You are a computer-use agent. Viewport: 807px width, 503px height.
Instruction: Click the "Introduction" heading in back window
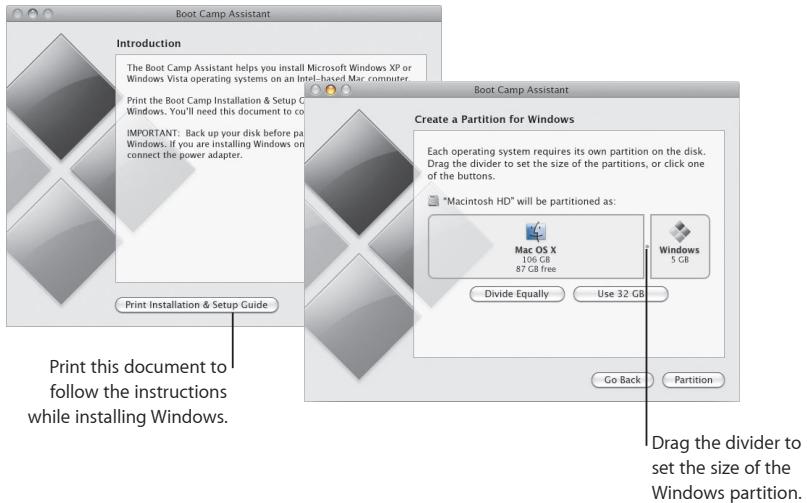148,44
